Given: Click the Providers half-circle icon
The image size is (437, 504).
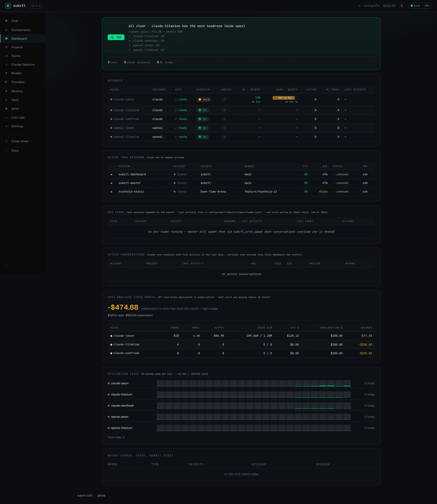Looking at the screenshot, I should pos(6,82).
